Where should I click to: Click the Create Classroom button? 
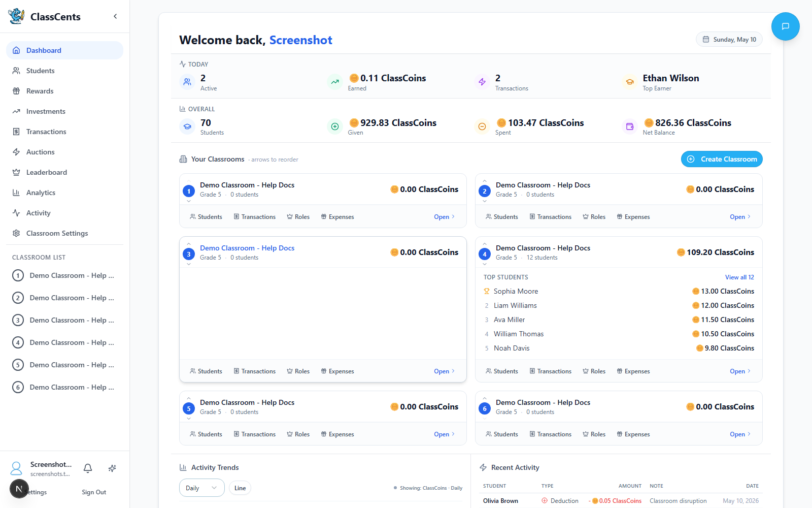[x=722, y=159]
